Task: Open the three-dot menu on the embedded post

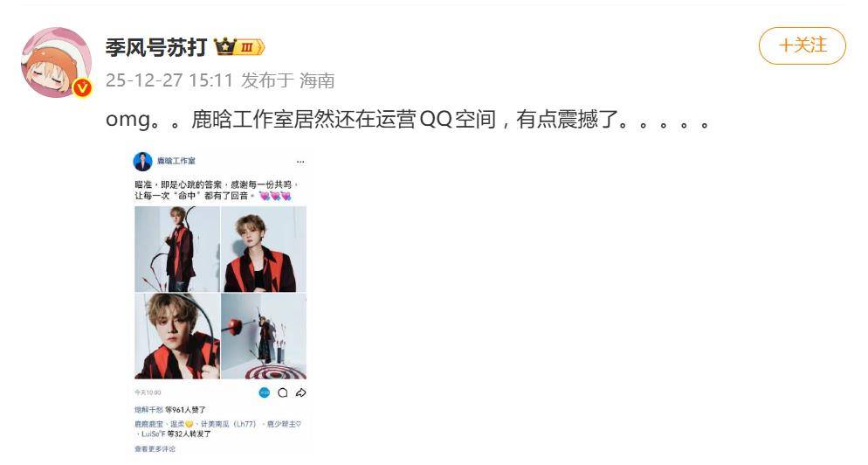Action: [x=300, y=162]
